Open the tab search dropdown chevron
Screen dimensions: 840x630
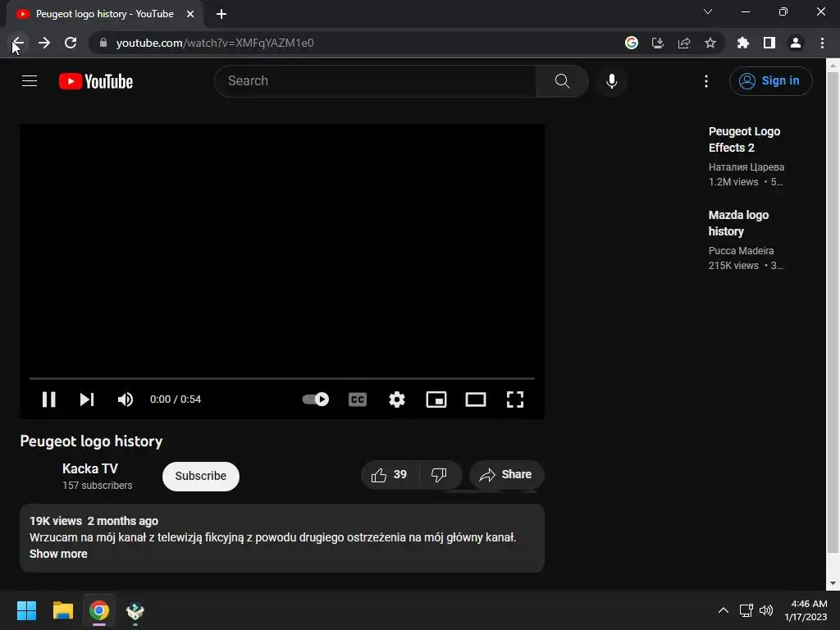tap(708, 11)
